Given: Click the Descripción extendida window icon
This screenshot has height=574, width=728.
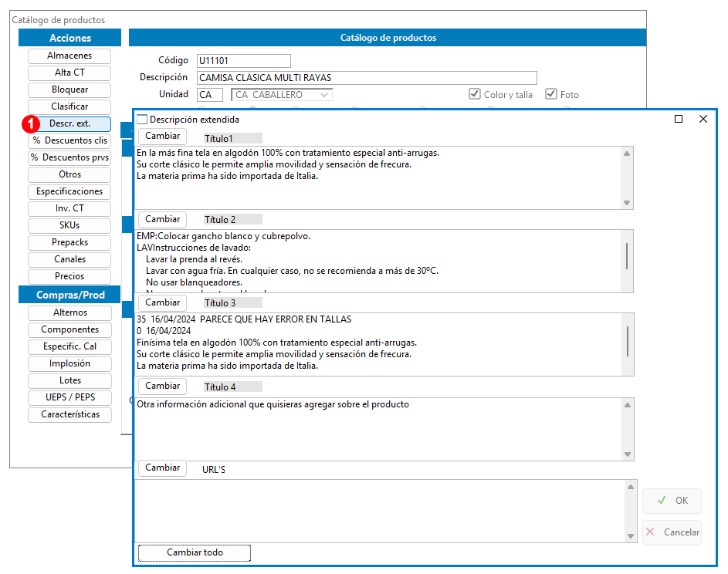Looking at the screenshot, I should click(x=142, y=120).
